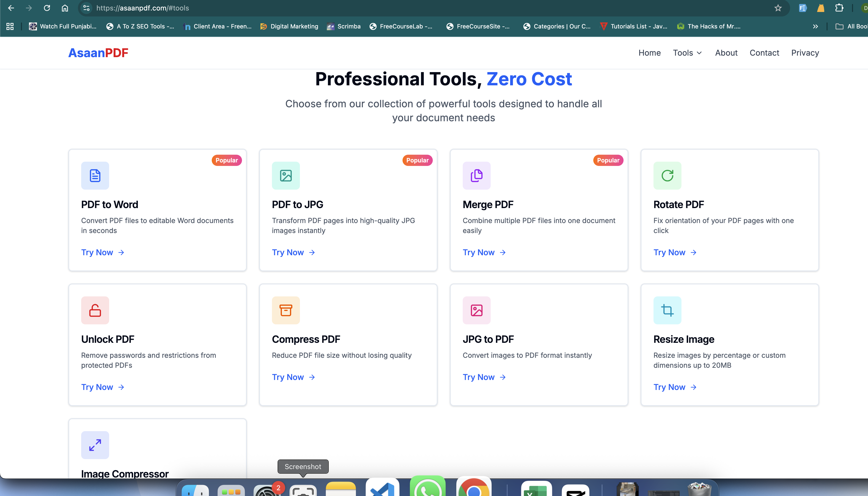Screen dimensions: 868x496
Task: Click the PDF to Word document icon
Action: [x=95, y=175]
